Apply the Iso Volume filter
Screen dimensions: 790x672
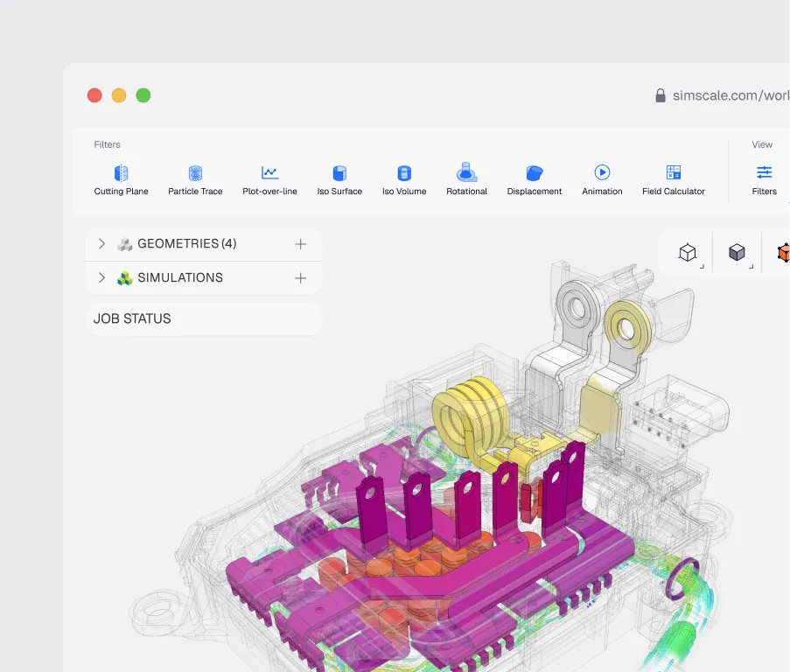404,180
